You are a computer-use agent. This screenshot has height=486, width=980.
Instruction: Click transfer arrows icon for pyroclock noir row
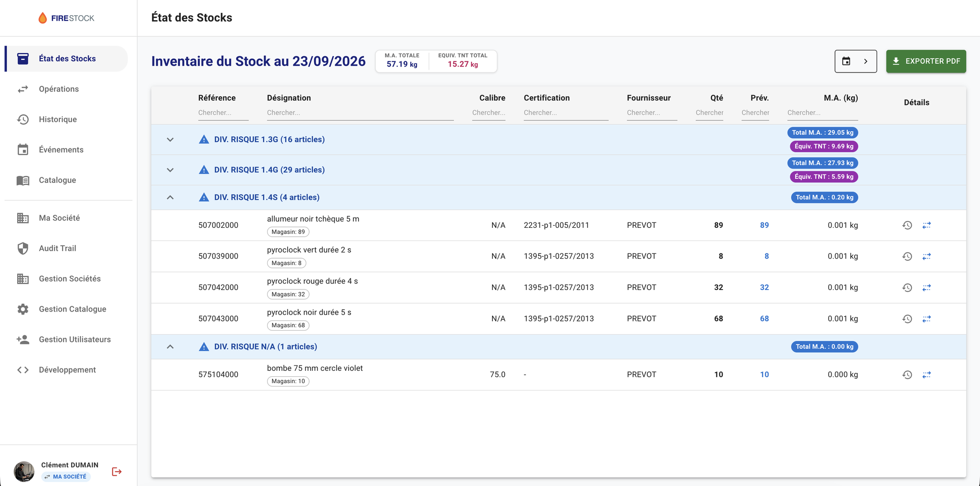click(x=927, y=319)
